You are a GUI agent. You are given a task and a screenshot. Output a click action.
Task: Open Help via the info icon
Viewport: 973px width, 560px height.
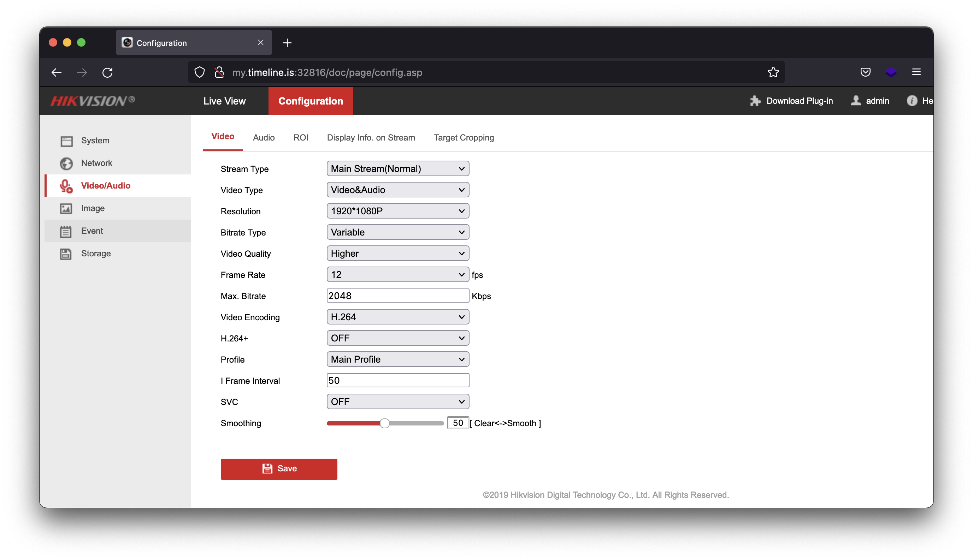coord(912,100)
